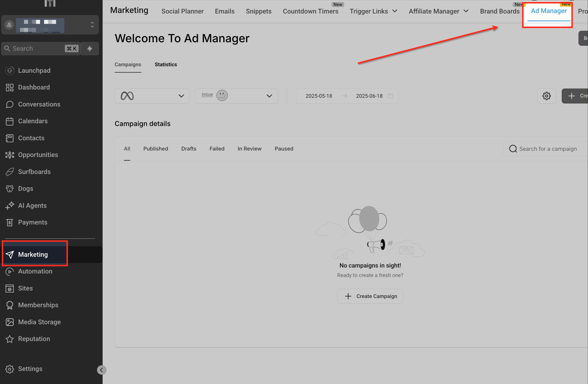This screenshot has height=384, width=588.
Task: Expand the Meta platform dropdown
Action: coord(152,96)
